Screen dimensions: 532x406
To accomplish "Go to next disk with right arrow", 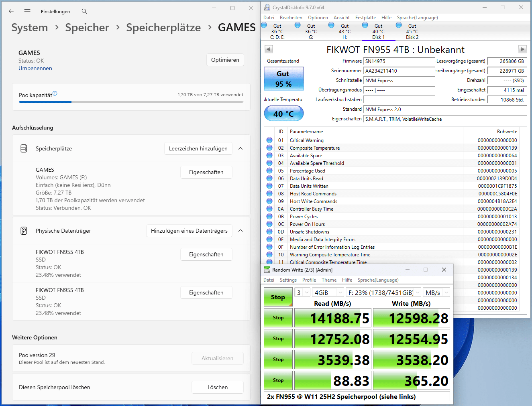I will pyautogui.click(x=522, y=49).
